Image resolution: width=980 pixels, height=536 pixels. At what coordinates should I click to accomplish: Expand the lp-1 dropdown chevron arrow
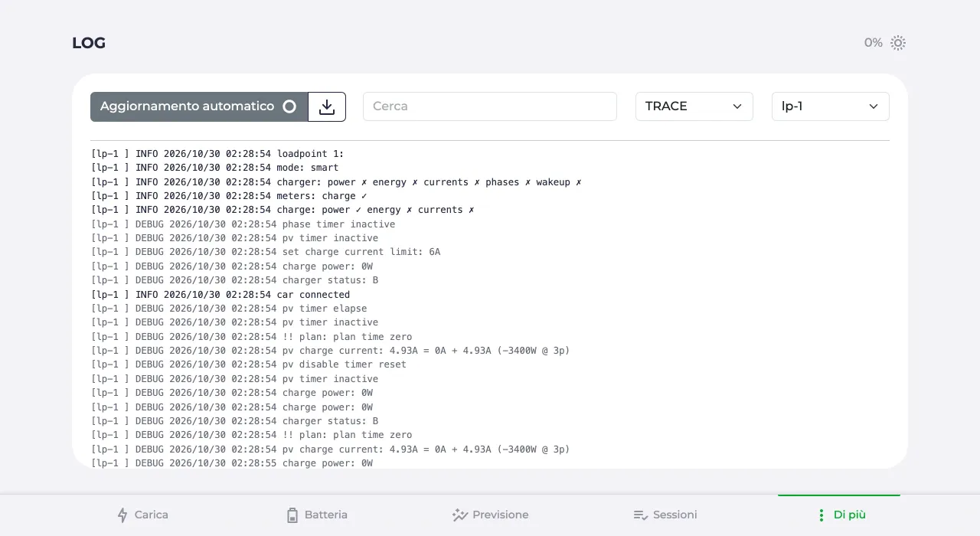coord(874,106)
